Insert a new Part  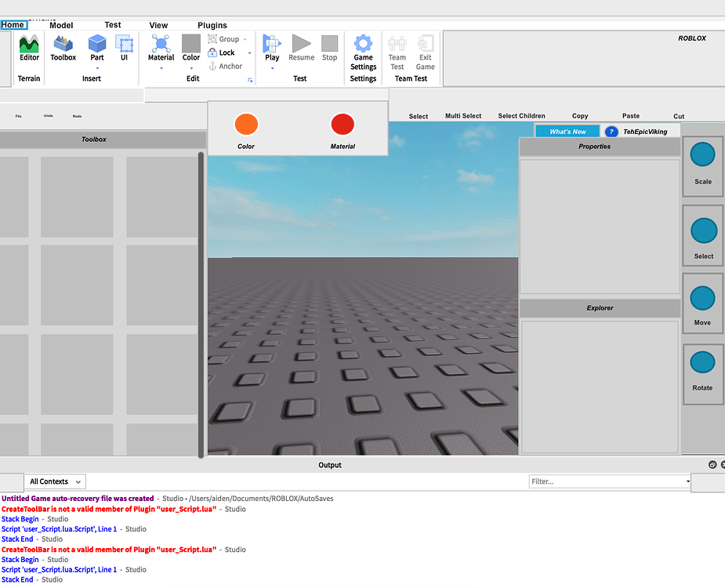click(x=97, y=48)
